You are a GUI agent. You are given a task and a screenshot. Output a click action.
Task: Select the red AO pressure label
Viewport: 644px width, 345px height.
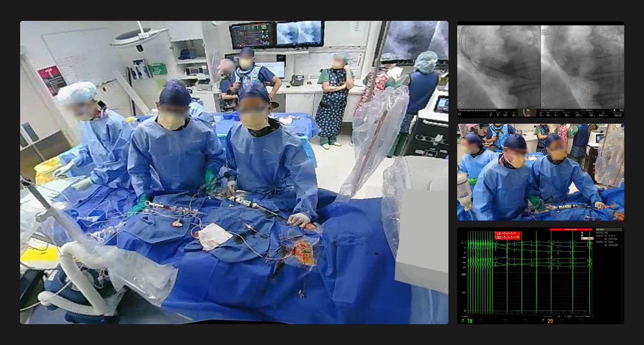[507, 238]
